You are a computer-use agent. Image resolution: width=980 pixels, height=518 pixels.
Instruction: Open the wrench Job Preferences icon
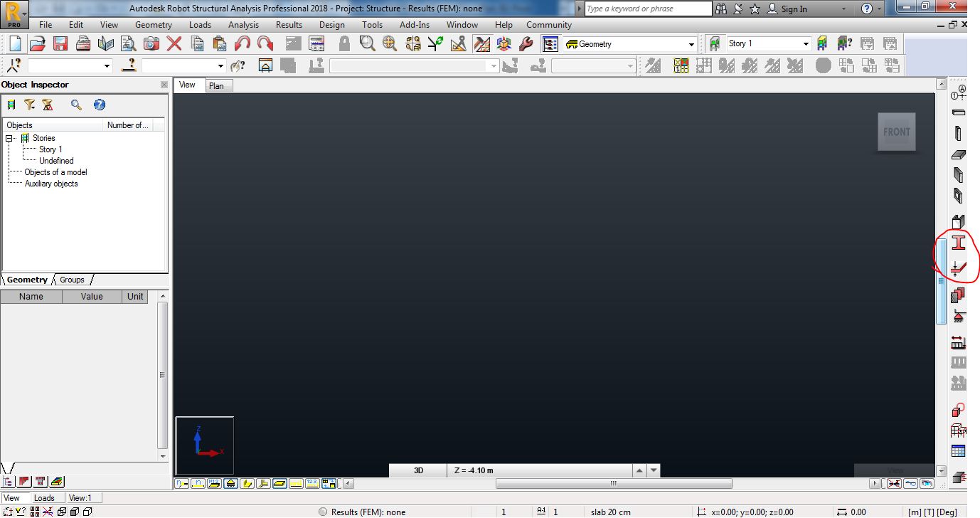tap(526, 44)
